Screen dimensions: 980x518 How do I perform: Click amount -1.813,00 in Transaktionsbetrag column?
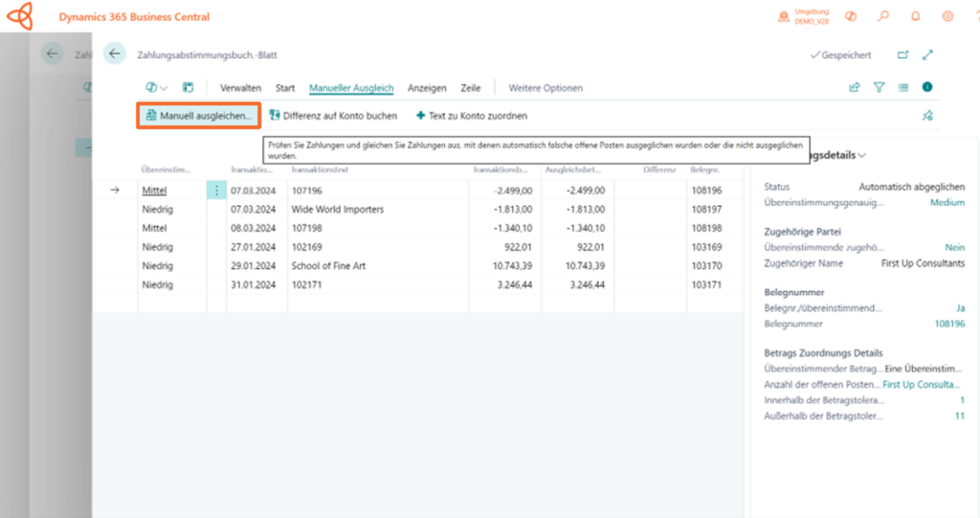[x=513, y=210]
